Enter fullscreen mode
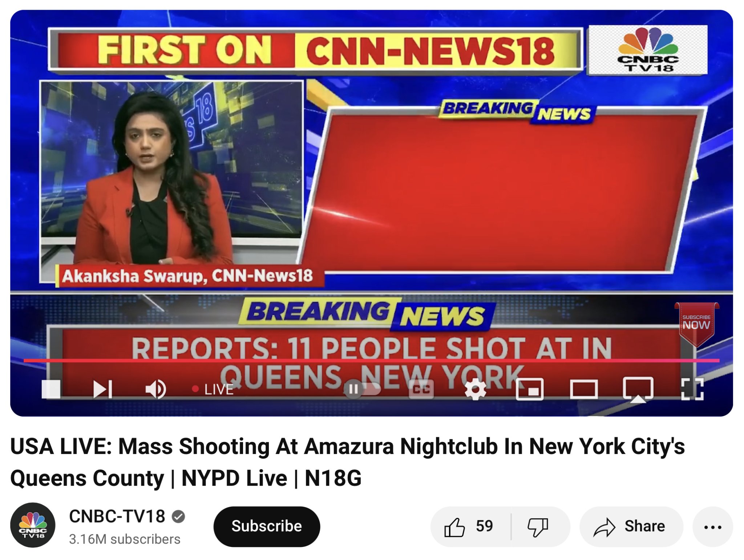Viewport: 744px width, 560px height. [x=692, y=389]
